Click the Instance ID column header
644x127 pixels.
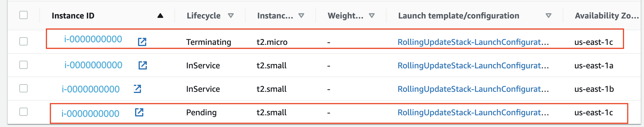(73, 16)
